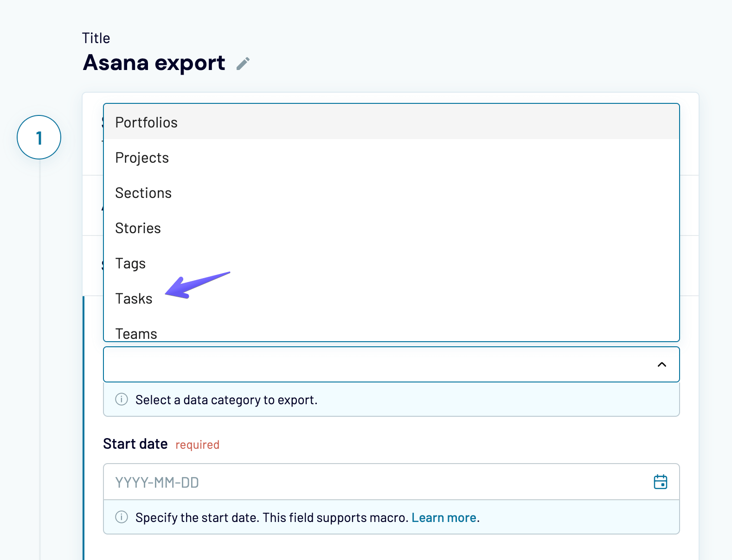
Task: Select the step 1 circle indicator
Action: pyautogui.click(x=39, y=137)
